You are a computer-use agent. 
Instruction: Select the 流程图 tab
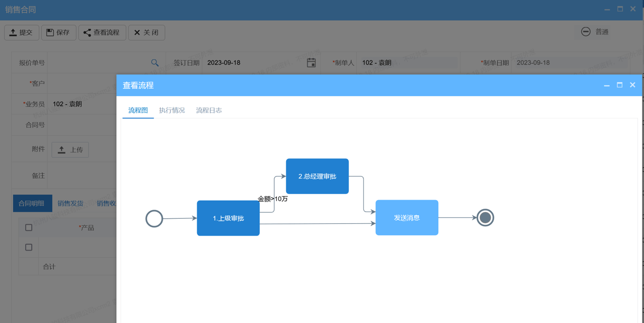(138, 110)
